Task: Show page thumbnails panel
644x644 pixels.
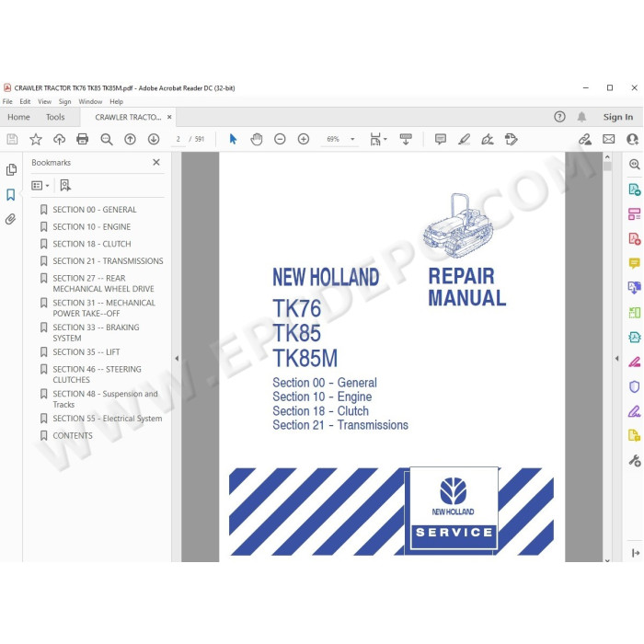Action: [x=11, y=169]
